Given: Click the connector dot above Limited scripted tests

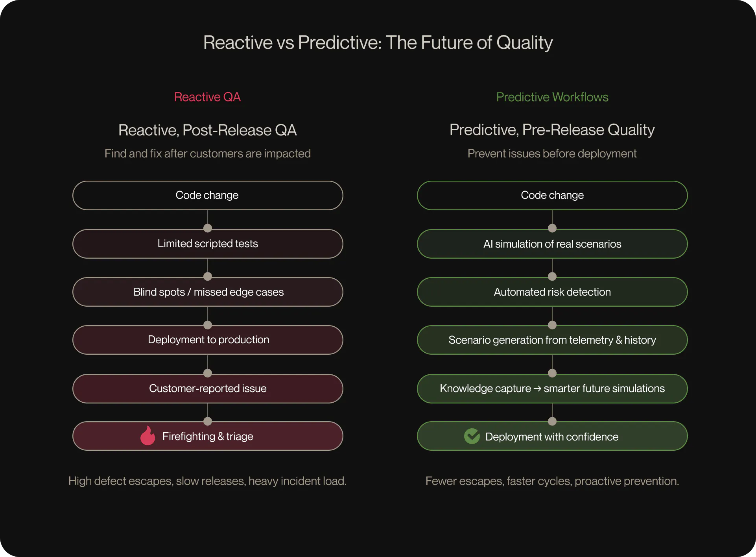Looking at the screenshot, I should 208,228.
